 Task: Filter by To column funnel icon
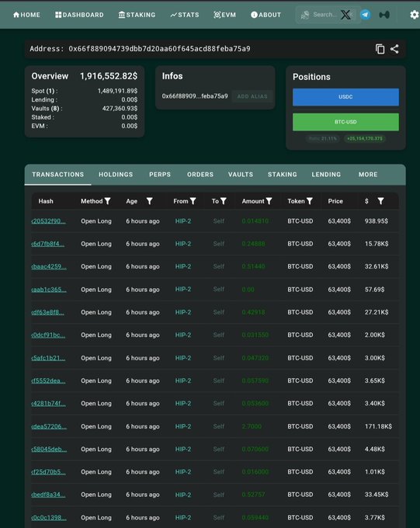point(224,201)
